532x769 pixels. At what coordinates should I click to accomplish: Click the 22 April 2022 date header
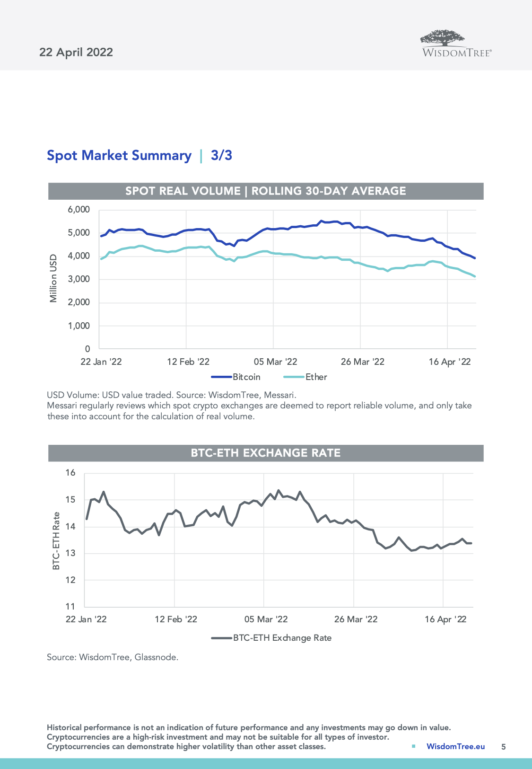pos(76,52)
